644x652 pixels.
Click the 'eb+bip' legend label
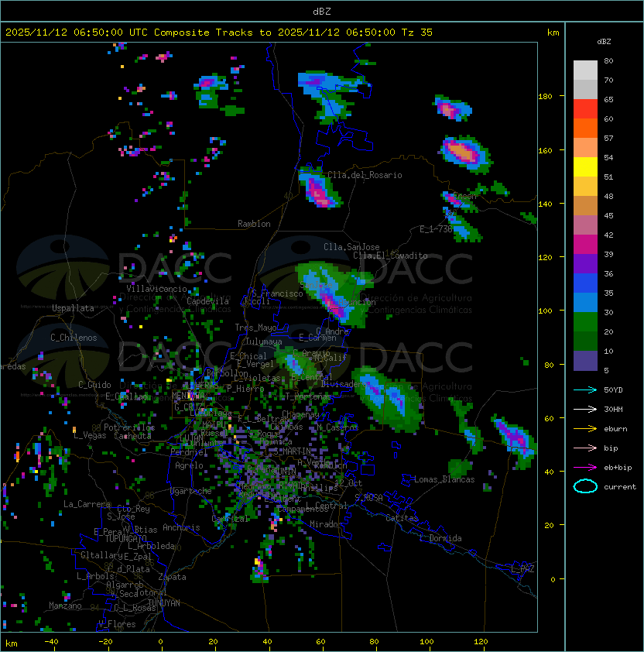(x=618, y=468)
